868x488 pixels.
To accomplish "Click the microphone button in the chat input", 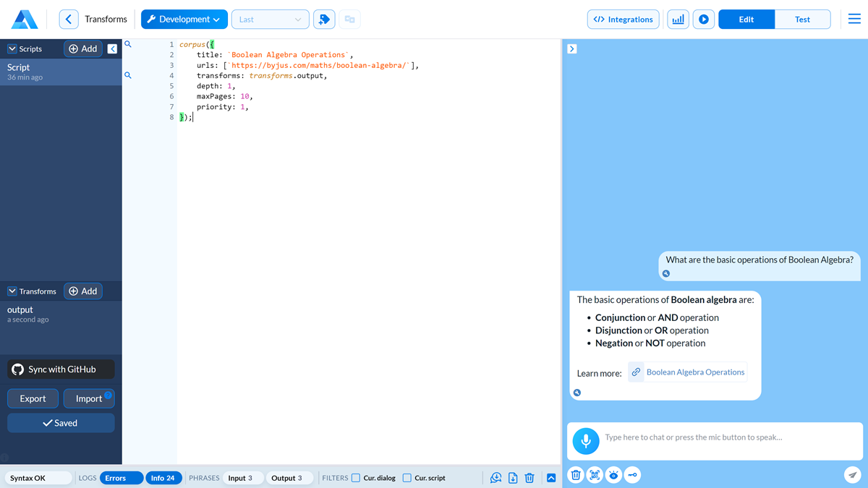I will pyautogui.click(x=585, y=441).
